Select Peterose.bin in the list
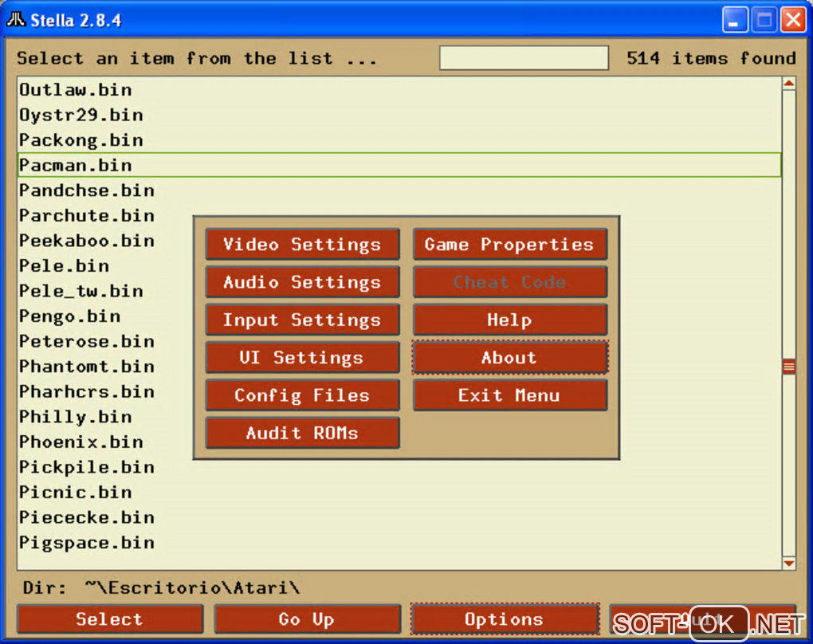This screenshot has height=644, width=813. click(x=105, y=341)
